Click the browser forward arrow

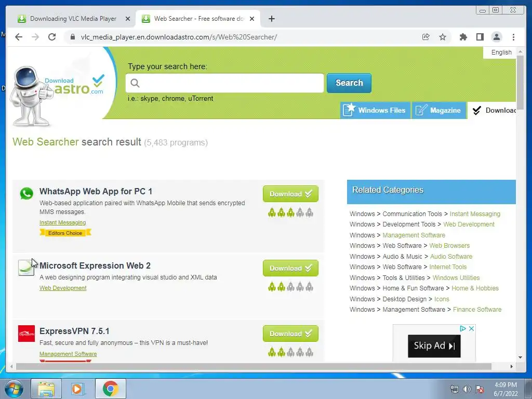tap(35, 37)
